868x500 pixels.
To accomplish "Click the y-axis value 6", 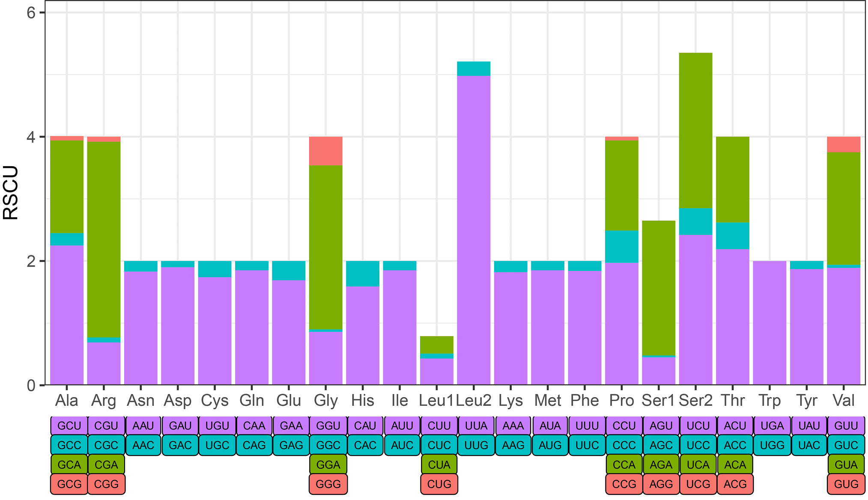I will [x=31, y=13].
